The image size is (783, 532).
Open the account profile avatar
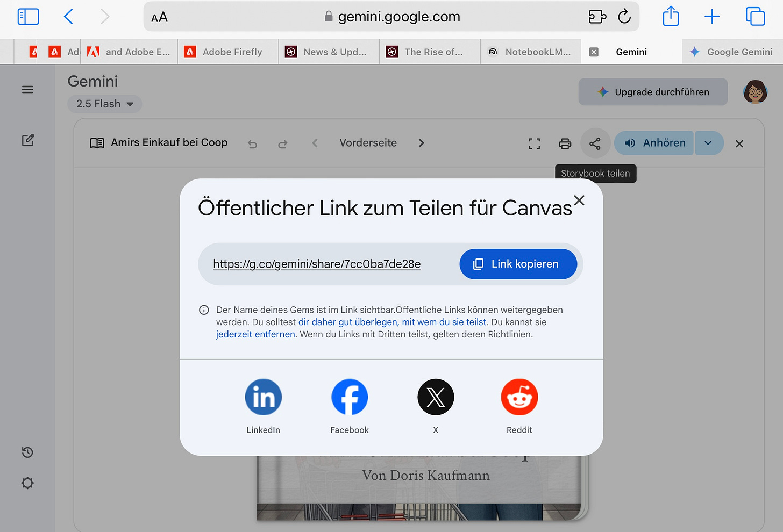(x=755, y=92)
